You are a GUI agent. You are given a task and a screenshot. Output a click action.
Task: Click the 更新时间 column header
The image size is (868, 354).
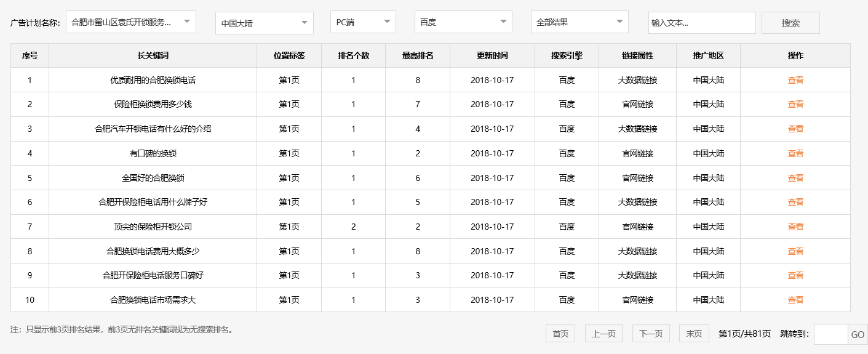(492, 55)
